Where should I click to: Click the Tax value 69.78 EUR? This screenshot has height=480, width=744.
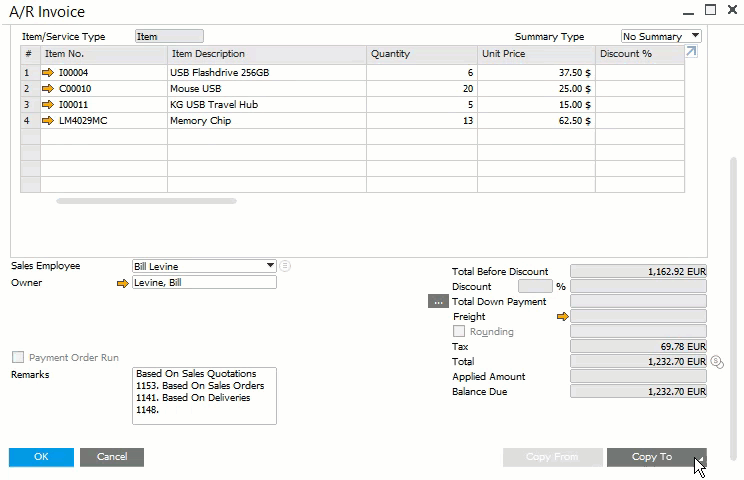(638, 346)
